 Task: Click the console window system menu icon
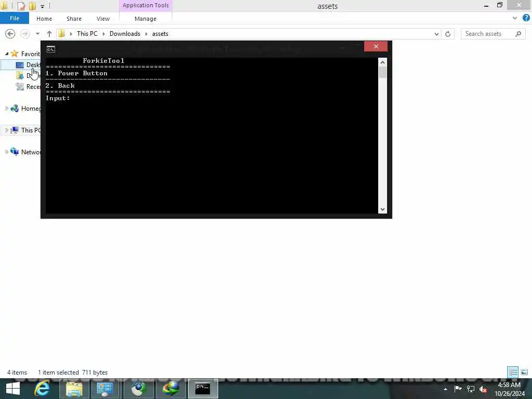(x=51, y=49)
